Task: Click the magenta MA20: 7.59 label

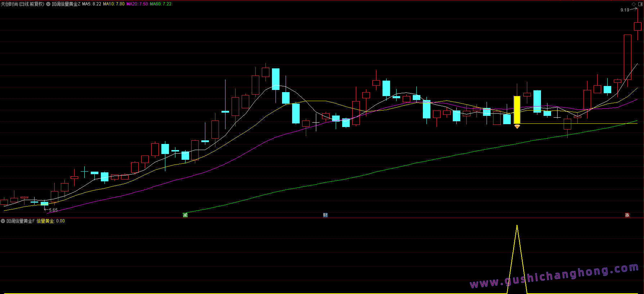Action: [137, 4]
